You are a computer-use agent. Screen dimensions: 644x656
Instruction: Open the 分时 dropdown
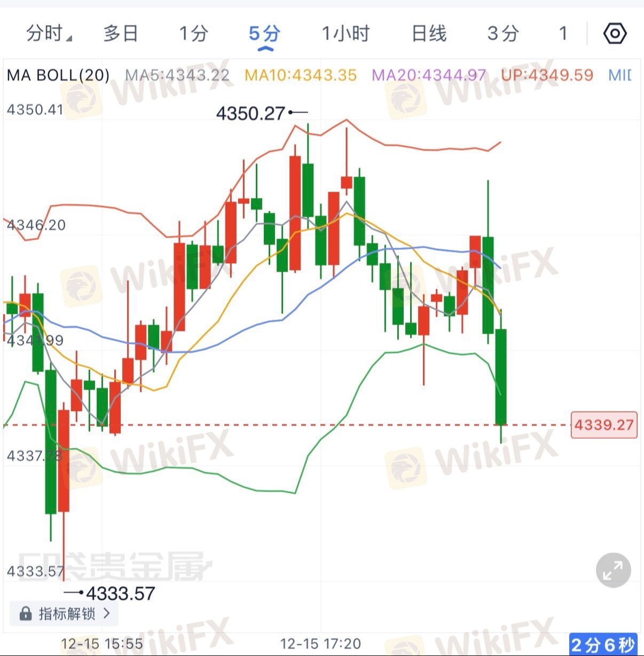(x=49, y=34)
